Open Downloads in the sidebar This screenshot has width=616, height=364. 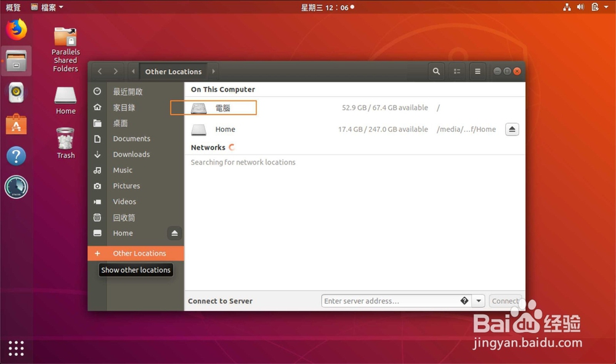tap(136, 155)
